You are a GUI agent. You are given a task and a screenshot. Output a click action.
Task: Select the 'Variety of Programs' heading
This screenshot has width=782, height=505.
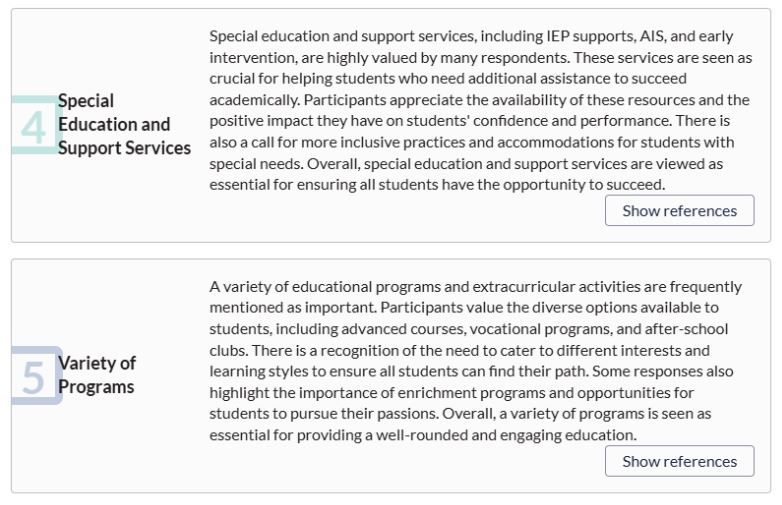pyautogui.click(x=97, y=375)
